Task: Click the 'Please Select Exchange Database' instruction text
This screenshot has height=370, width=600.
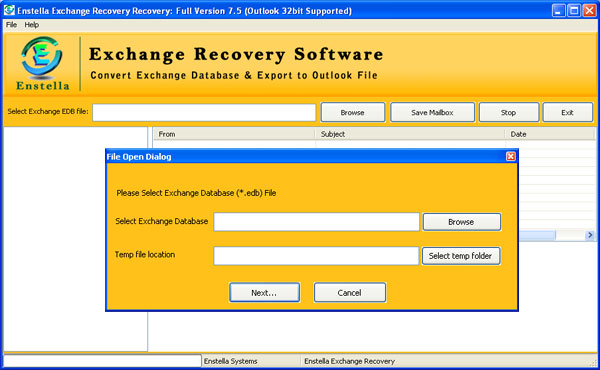Action: [196, 193]
